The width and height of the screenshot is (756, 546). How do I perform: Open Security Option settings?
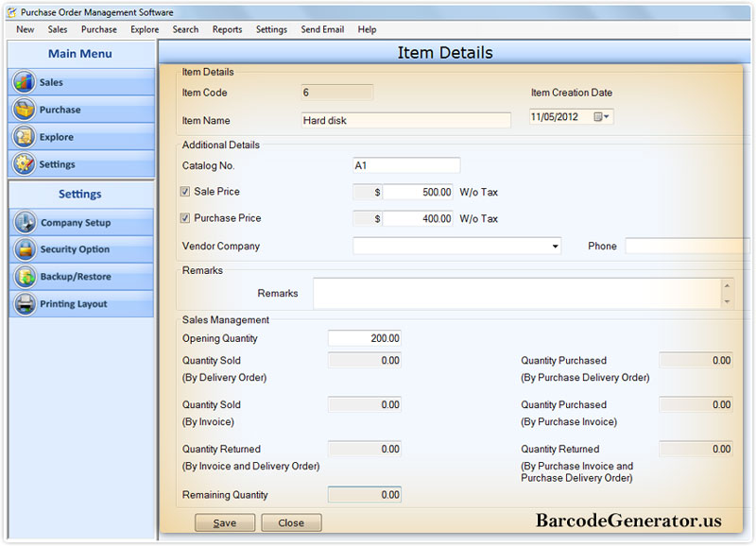click(x=81, y=249)
